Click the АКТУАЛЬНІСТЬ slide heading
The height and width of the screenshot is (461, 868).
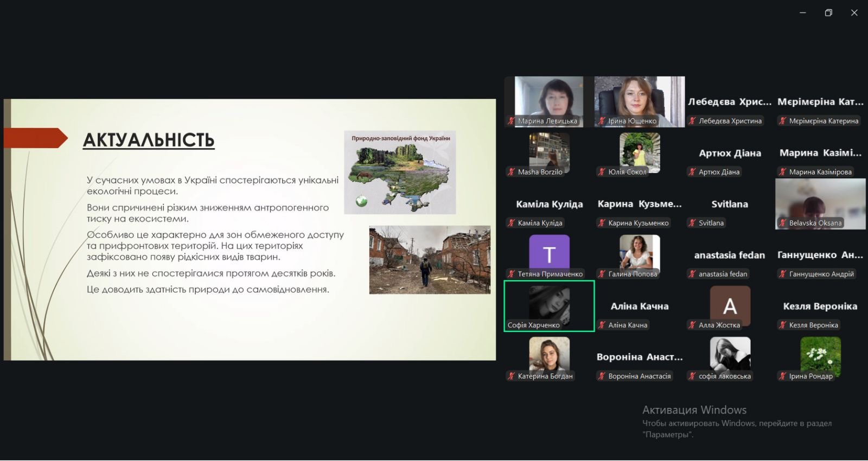(149, 140)
